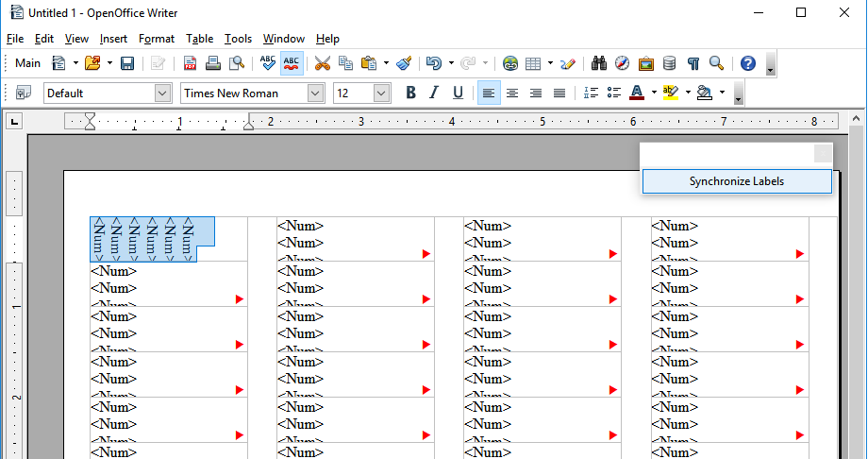The width and height of the screenshot is (868, 459).
Task: Toggle Bold formatting
Action: pyautogui.click(x=410, y=93)
